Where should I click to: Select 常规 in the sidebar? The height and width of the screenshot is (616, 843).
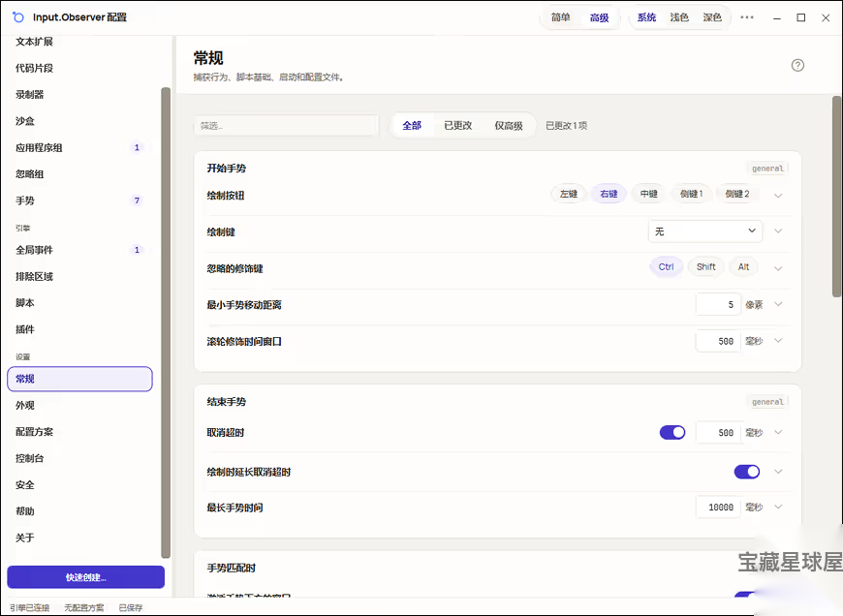pyautogui.click(x=79, y=379)
